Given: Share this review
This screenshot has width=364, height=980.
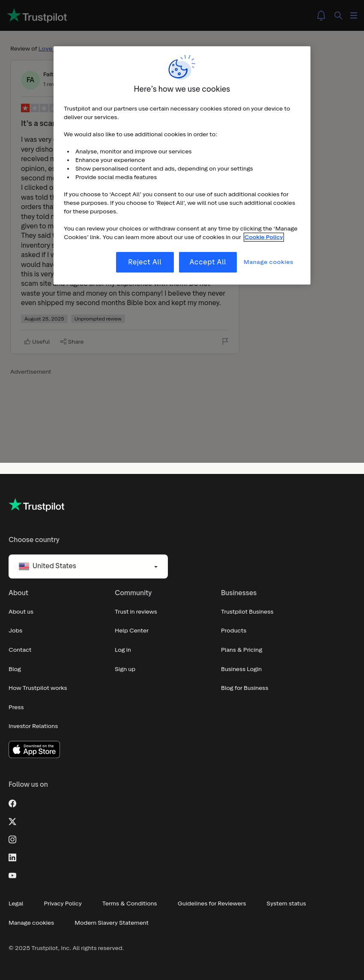Looking at the screenshot, I should tap(72, 342).
